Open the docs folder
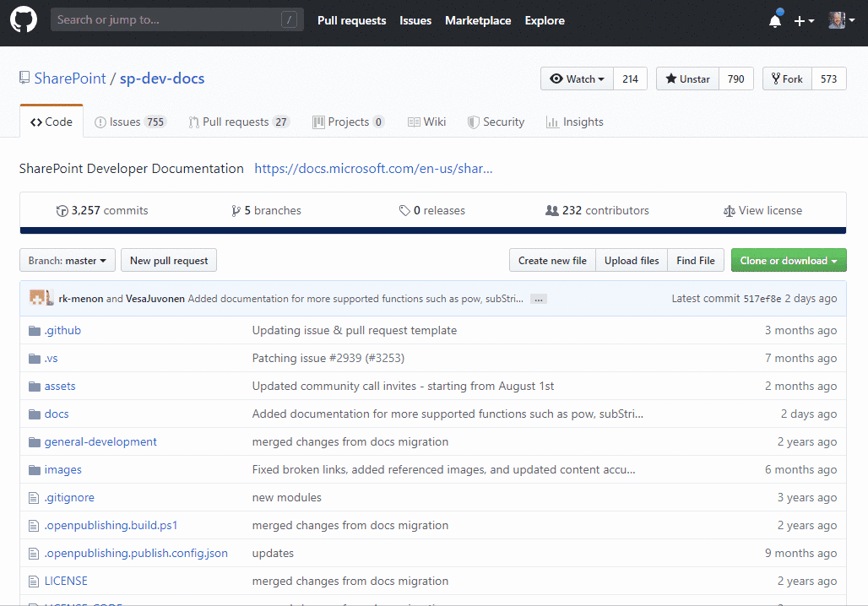The height and width of the screenshot is (606, 868). point(57,414)
